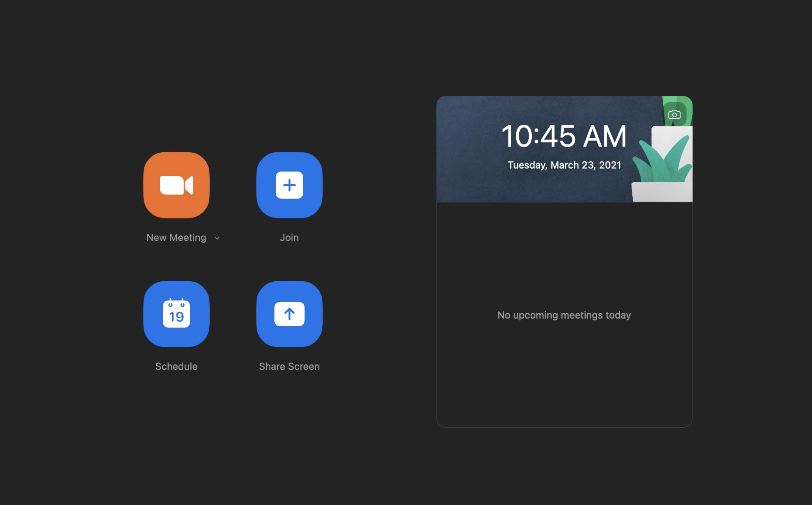Click the white upward arrow box

tap(289, 314)
